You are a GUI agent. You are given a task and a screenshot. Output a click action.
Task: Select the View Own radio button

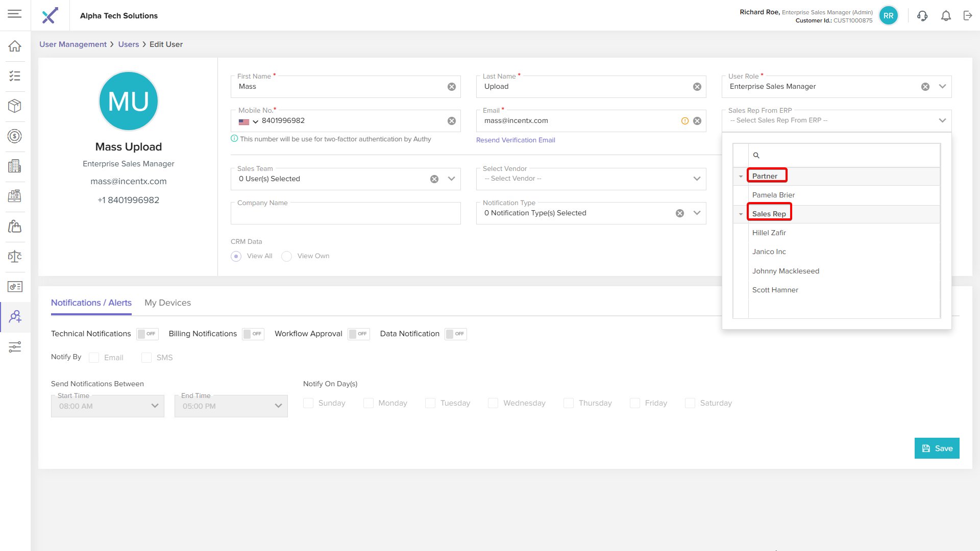(287, 256)
